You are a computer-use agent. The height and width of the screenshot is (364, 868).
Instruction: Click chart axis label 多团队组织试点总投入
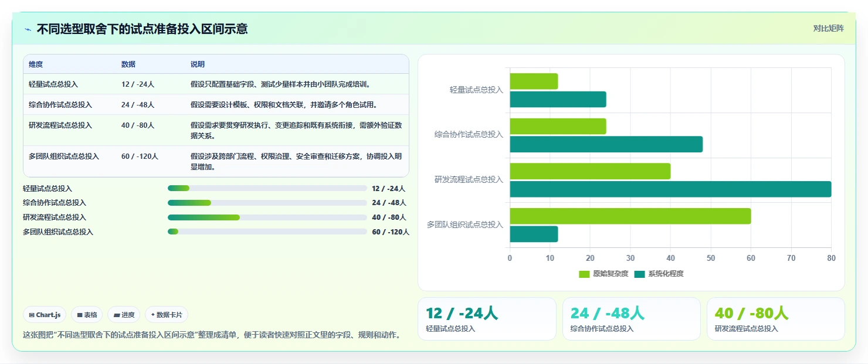pyautogui.click(x=465, y=224)
